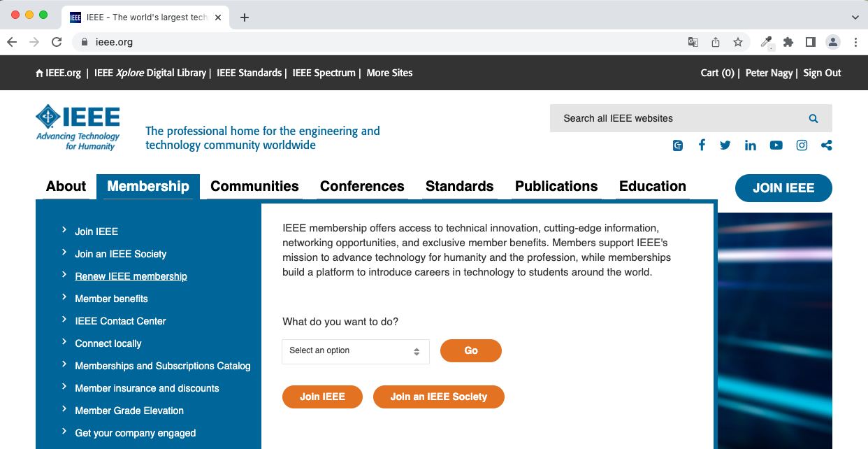The image size is (868, 449).
Task: Open IEEE Xplore Digital Library link
Action: [150, 73]
